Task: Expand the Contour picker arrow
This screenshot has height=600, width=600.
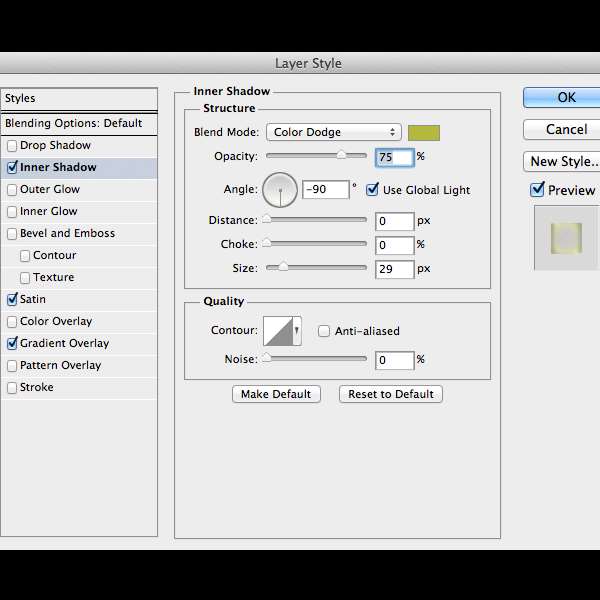Action: click(297, 331)
